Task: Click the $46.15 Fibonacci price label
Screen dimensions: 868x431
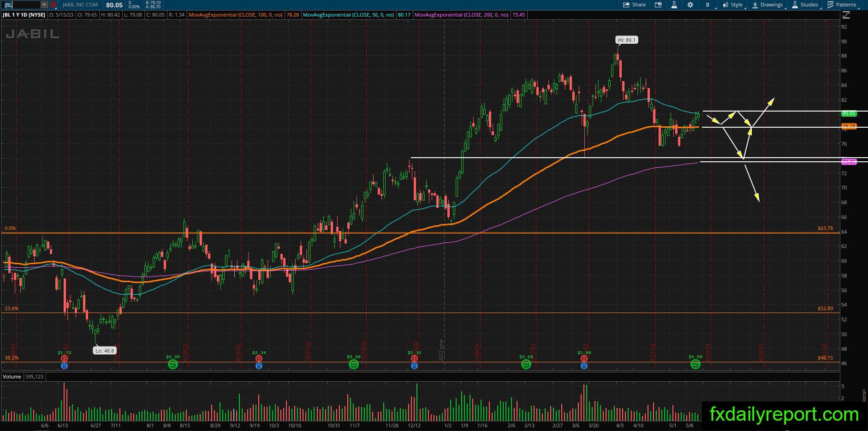Action: 825,358
